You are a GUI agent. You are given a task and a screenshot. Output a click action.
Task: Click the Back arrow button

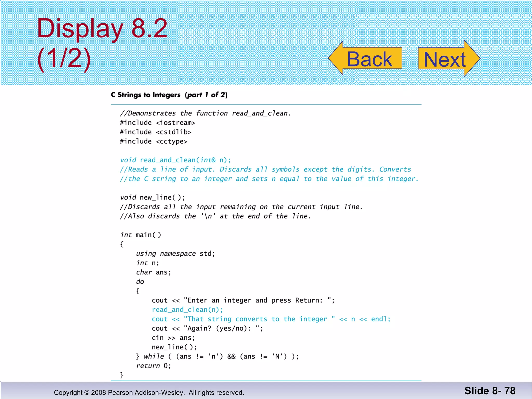point(365,58)
